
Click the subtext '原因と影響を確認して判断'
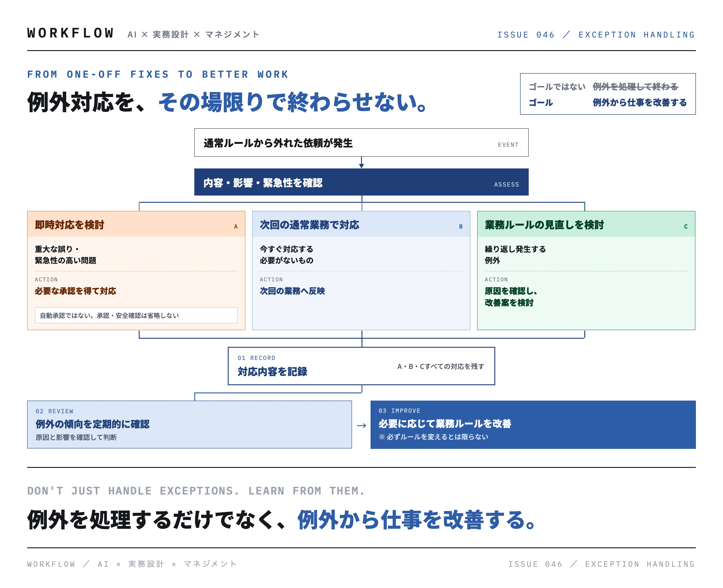[76, 437]
